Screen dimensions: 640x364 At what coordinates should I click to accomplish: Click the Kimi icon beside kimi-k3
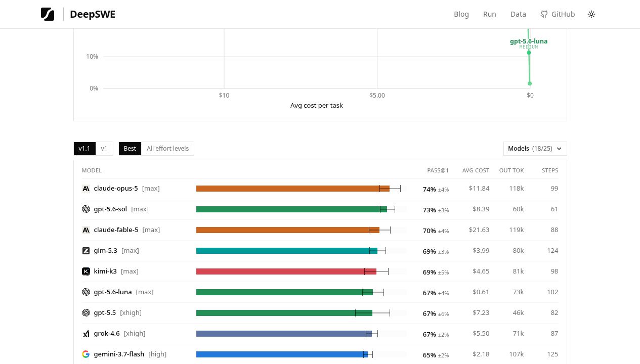pos(86,271)
